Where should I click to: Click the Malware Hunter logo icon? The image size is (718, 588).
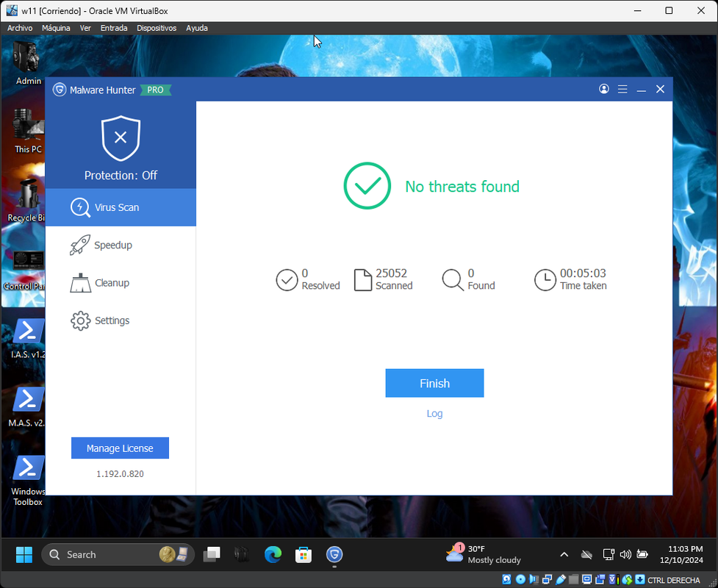[x=59, y=90]
